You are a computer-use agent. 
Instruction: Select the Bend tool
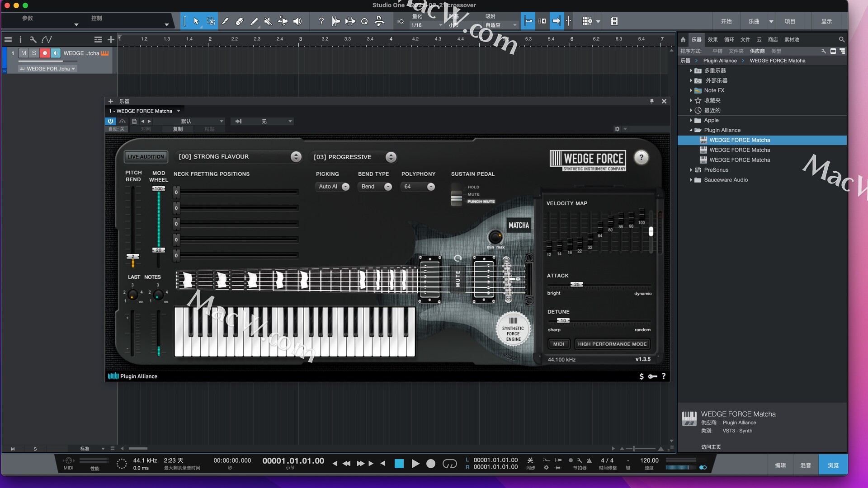pyautogui.click(x=283, y=21)
